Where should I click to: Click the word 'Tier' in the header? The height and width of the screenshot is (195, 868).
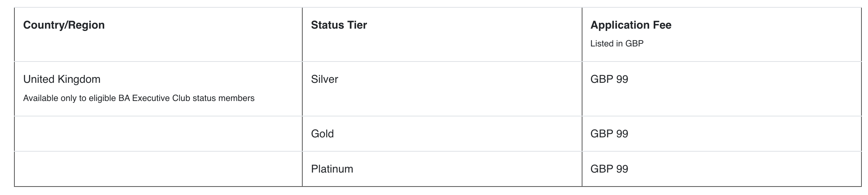click(357, 25)
